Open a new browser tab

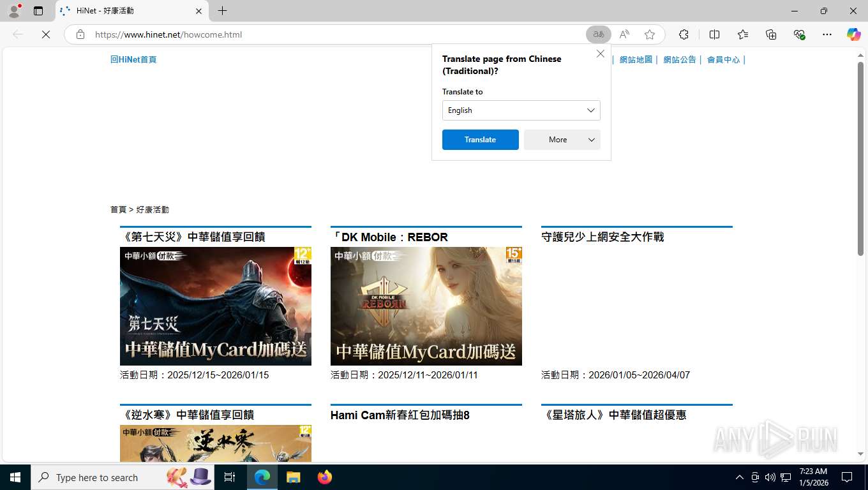click(x=222, y=11)
